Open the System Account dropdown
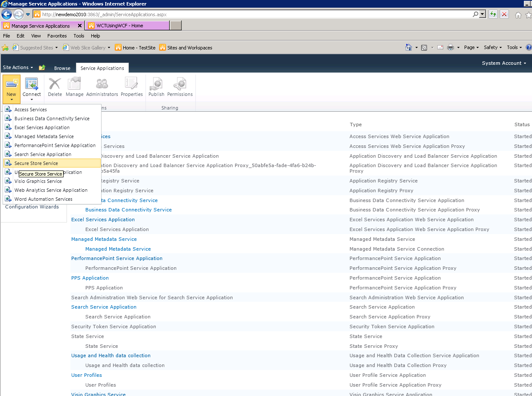The height and width of the screenshot is (396, 532). (x=504, y=63)
